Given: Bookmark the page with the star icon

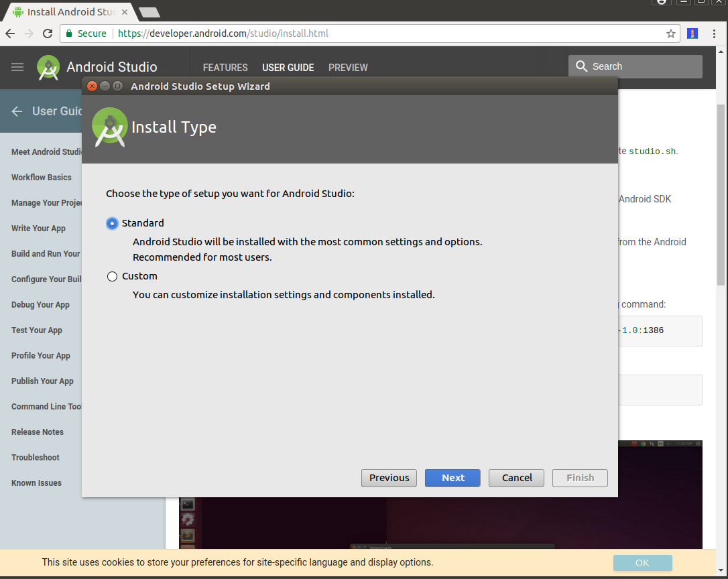Looking at the screenshot, I should click(670, 34).
